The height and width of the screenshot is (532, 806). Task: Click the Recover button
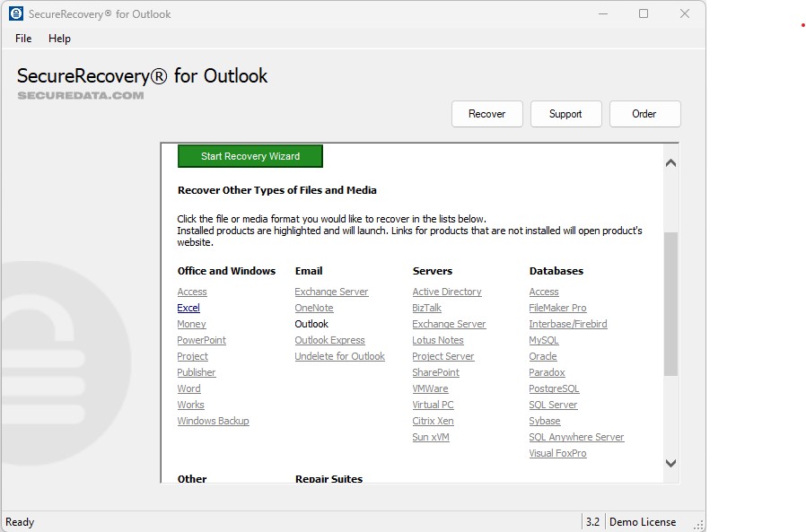click(486, 114)
